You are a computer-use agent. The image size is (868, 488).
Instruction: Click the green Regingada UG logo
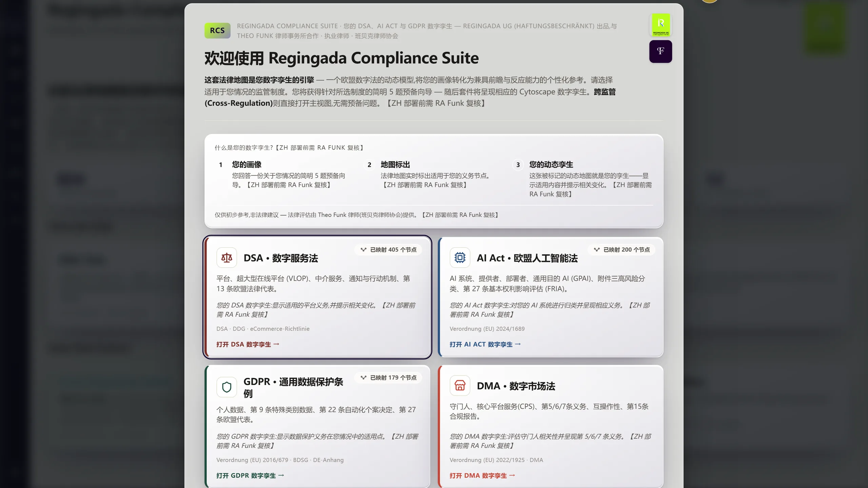click(660, 25)
